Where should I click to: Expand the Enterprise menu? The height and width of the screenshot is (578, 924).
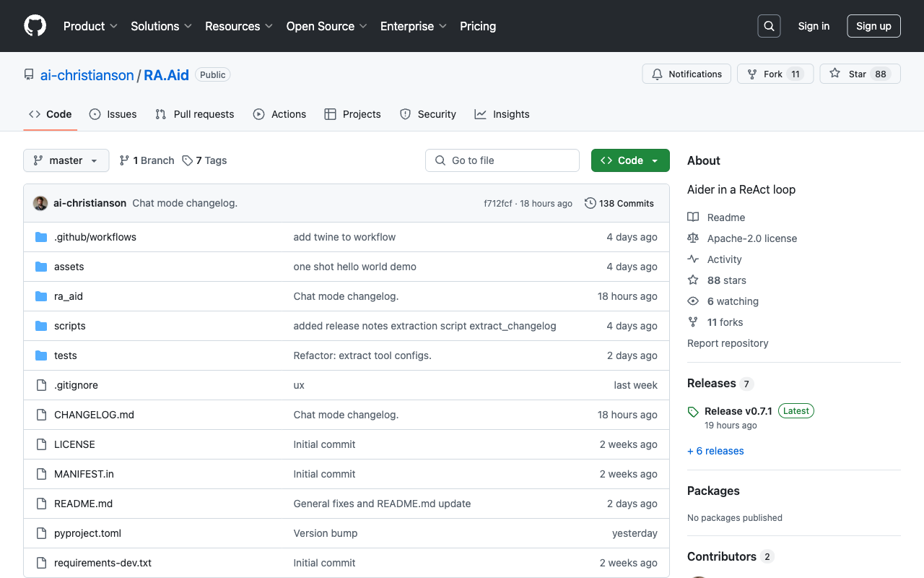(414, 26)
